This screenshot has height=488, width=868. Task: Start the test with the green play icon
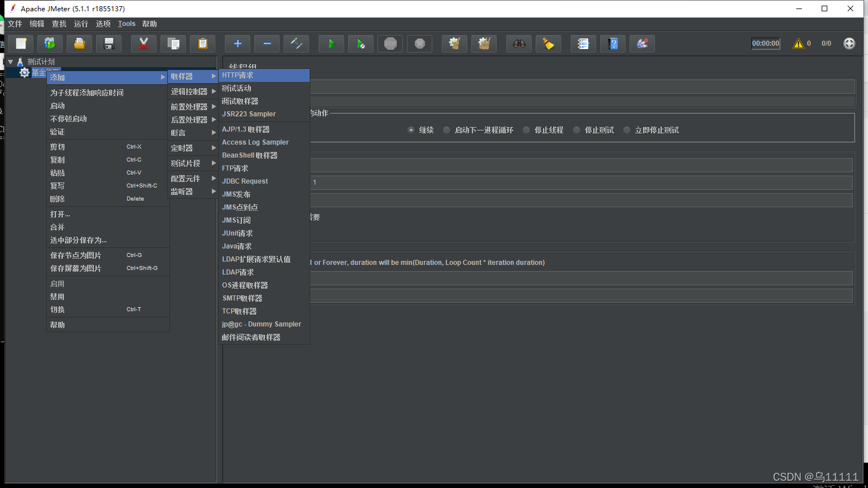(332, 43)
